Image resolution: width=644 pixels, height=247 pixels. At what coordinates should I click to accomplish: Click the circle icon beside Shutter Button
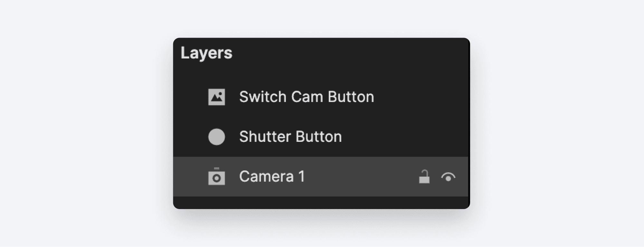click(x=217, y=137)
